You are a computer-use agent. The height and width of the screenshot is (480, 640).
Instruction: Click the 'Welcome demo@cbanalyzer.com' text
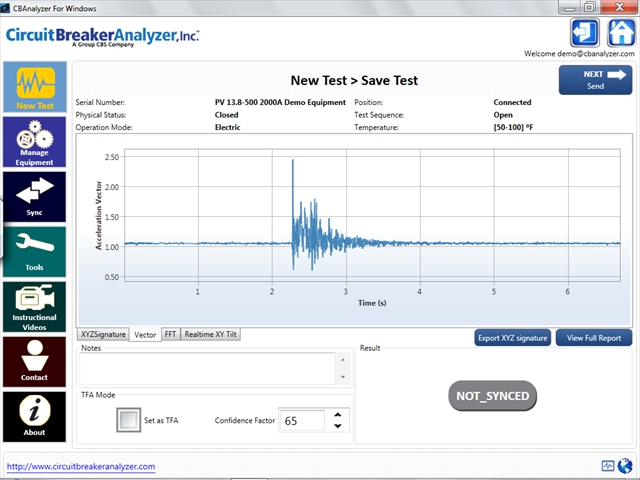click(x=579, y=53)
